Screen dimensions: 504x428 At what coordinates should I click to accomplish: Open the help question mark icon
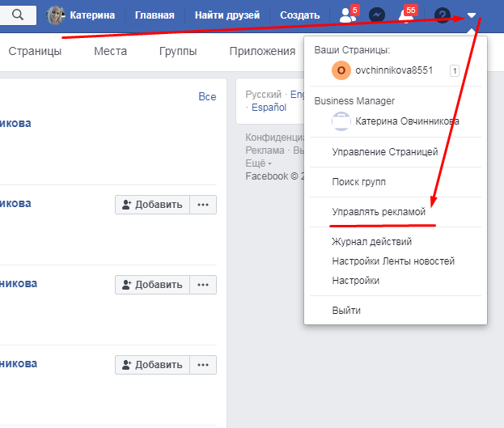pyautogui.click(x=443, y=15)
